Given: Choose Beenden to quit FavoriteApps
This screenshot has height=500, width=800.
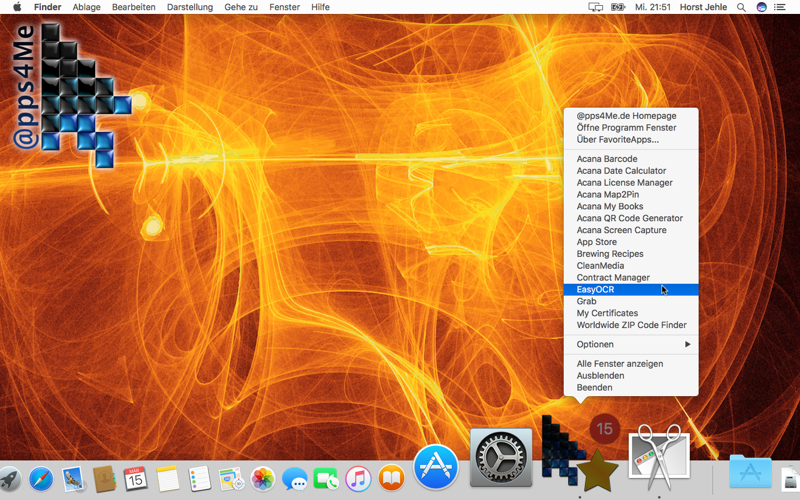Looking at the screenshot, I should (x=631, y=387).
